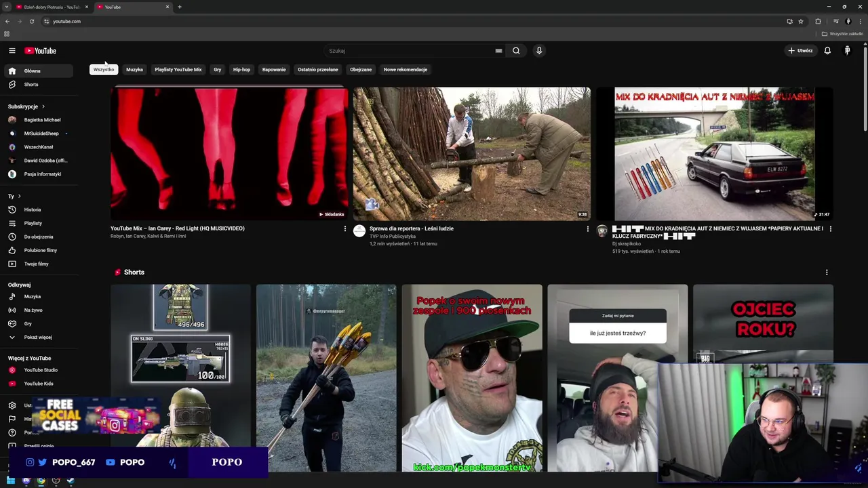Expand the Ty section chevron

[x=20, y=197]
